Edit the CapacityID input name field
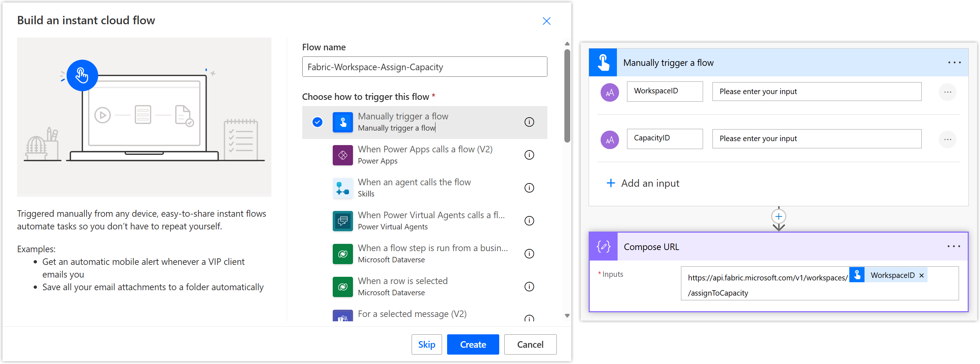980x364 pixels. [664, 139]
